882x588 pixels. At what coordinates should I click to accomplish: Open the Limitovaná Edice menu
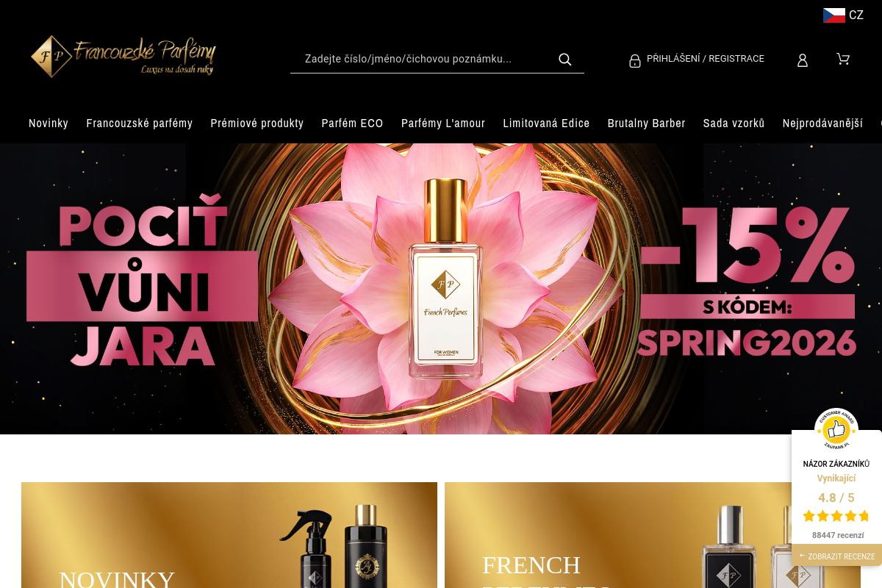546,123
